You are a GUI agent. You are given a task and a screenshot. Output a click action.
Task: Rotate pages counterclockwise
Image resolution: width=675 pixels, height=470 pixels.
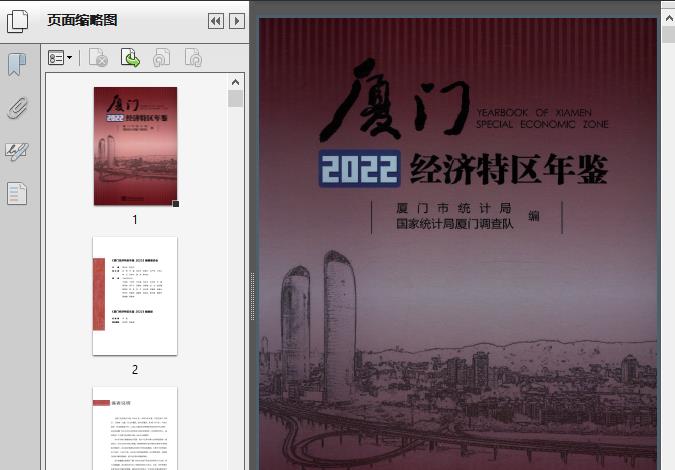pos(161,58)
